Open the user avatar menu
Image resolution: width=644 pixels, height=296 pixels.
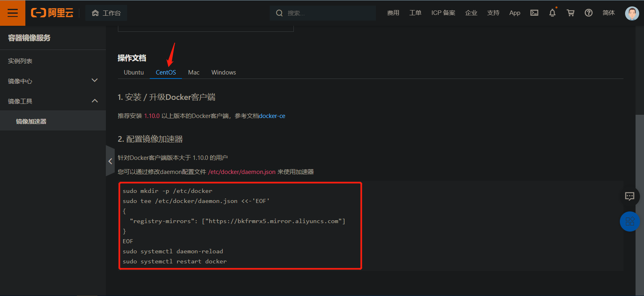point(632,13)
